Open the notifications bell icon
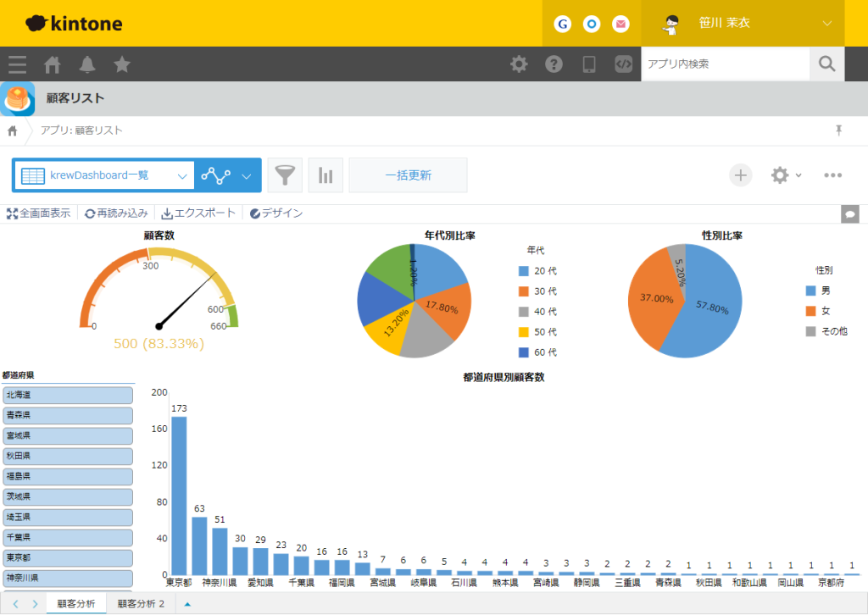This screenshot has width=868, height=615. pos(87,64)
